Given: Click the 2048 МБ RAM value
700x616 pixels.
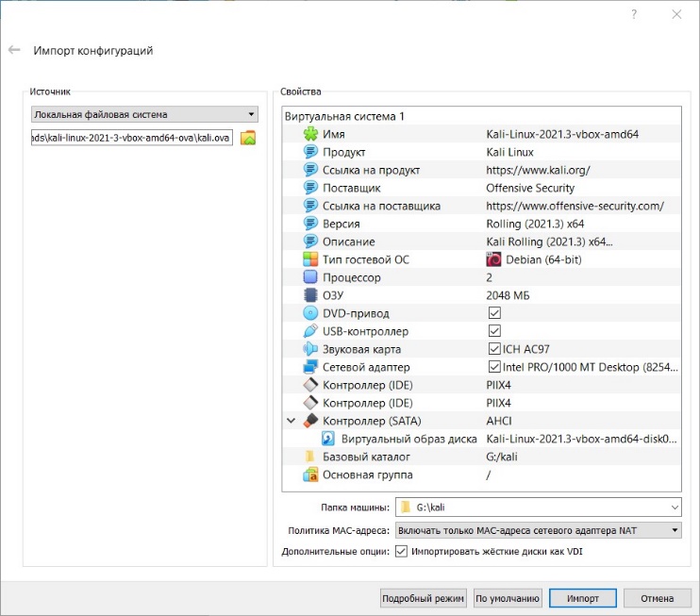Looking at the screenshot, I should pyautogui.click(x=508, y=295).
